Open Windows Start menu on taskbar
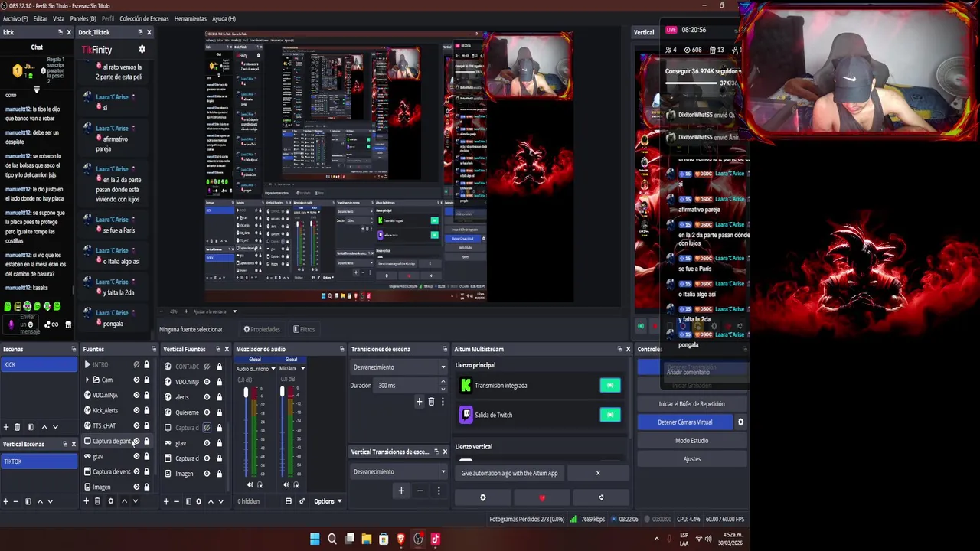Image resolution: width=980 pixels, height=551 pixels. tap(315, 539)
